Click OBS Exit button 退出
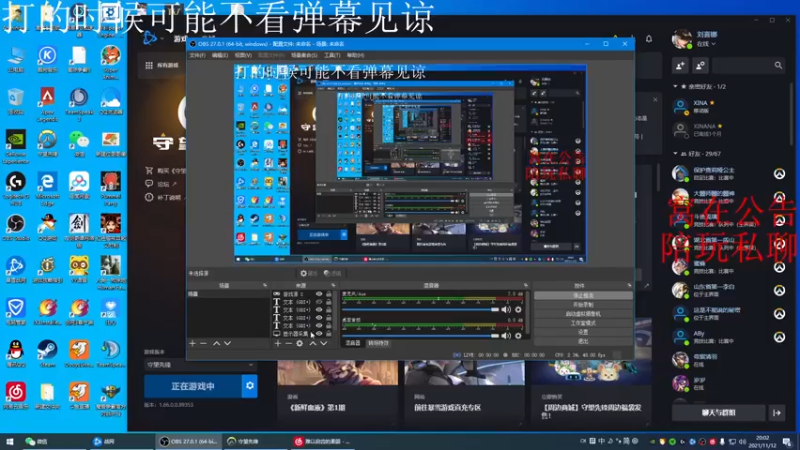This screenshot has height=450, width=800. (583, 341)
